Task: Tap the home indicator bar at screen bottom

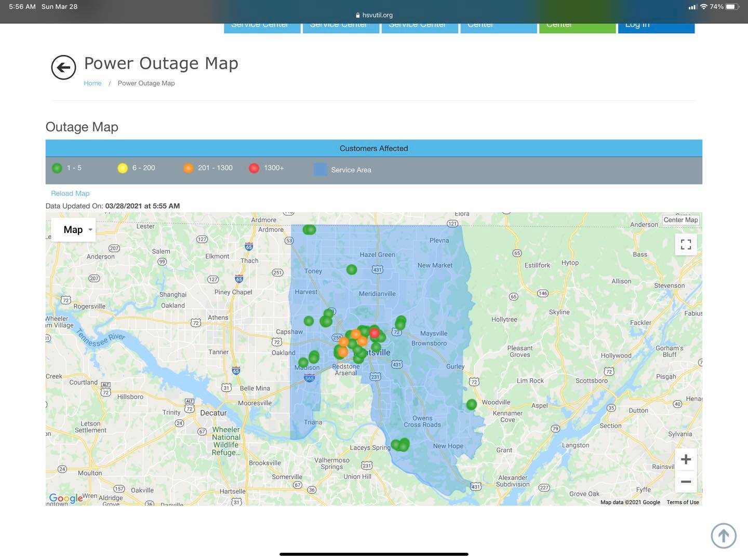Action: click(374, 554)
